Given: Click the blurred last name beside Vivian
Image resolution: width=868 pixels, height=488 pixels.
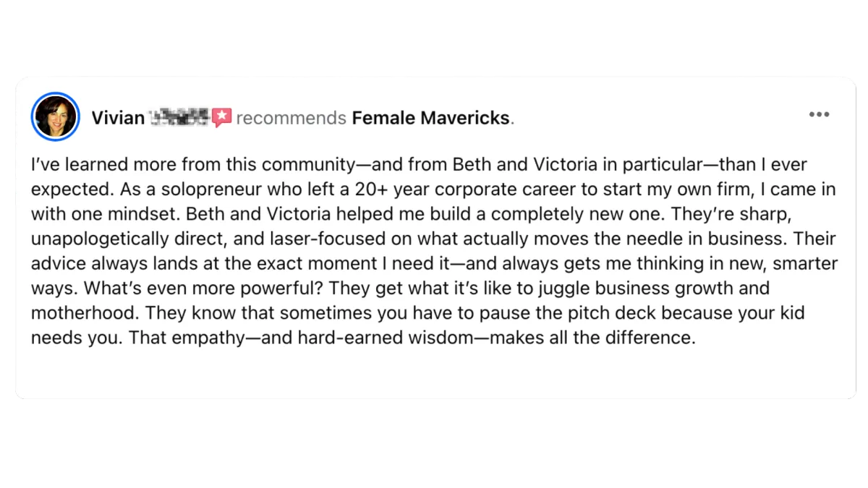Looking at the screenshot, I should point(179,117).
